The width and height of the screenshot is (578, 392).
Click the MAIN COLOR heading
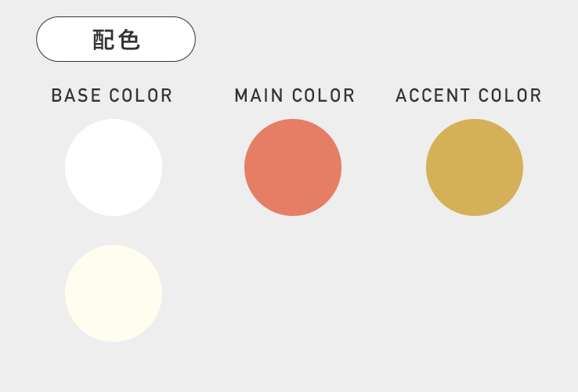click(x=294, y=95)
